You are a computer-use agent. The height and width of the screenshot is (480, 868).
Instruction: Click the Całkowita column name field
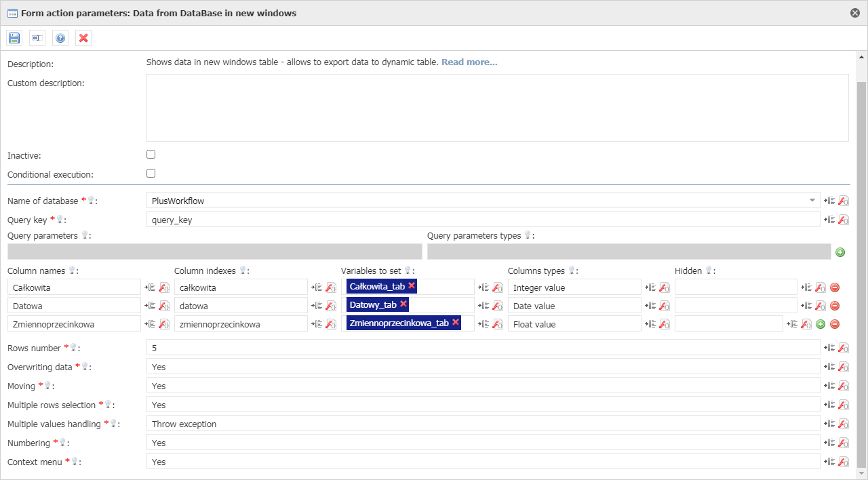pyautogui.click(x=74, y=287)
